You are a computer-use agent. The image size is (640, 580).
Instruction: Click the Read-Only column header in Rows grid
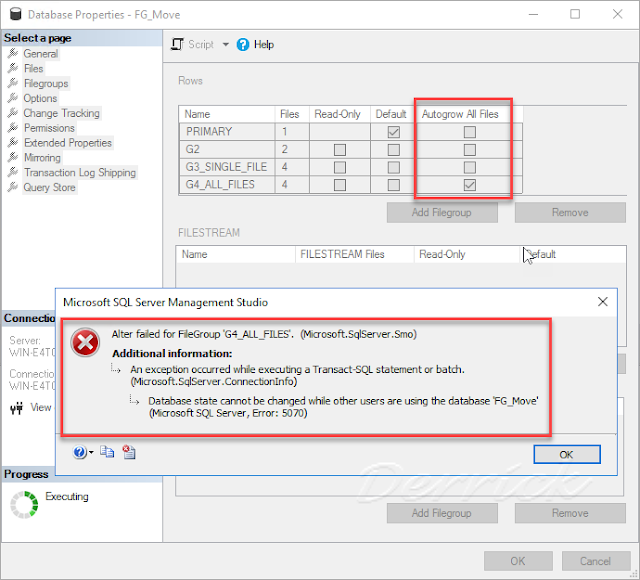pos(340,114)
